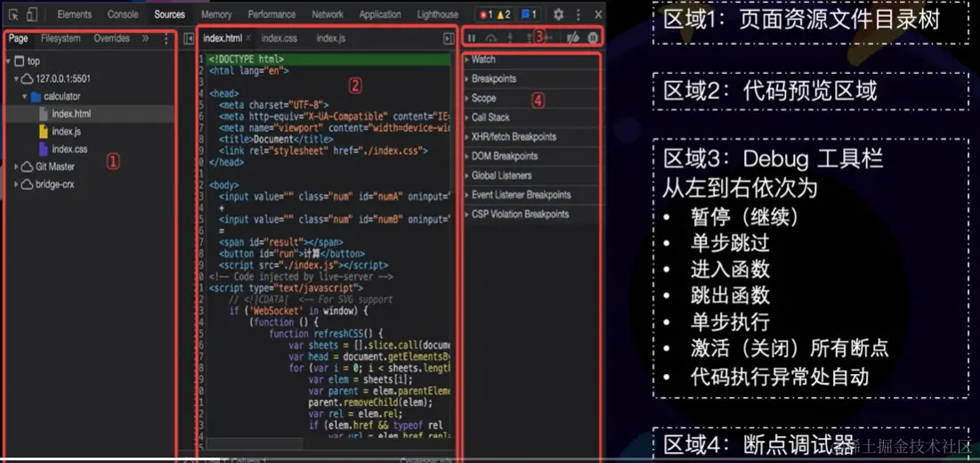Select the Page navigator tab
Viewport: 980px width, 463px height.
click(18, 38)
